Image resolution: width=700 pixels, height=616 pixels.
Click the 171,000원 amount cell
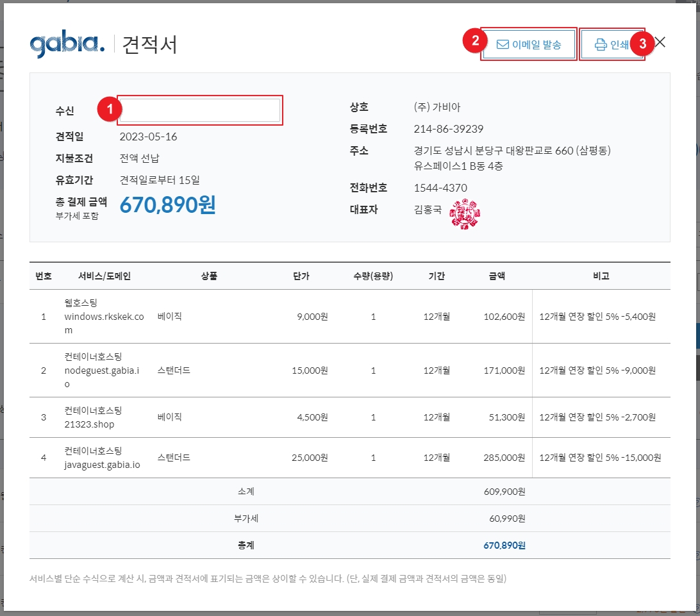[x=504, y=370]
